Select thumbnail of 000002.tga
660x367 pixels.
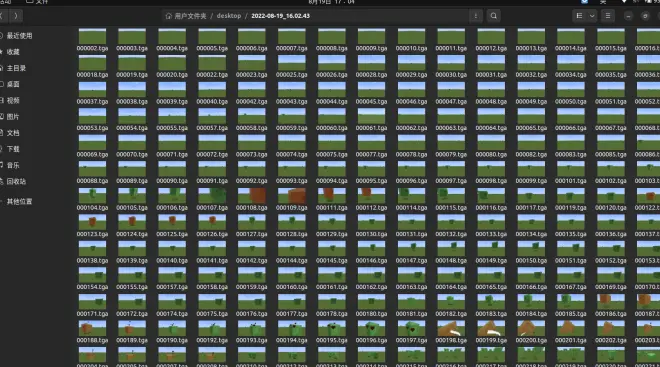click(x=92, y=36)
